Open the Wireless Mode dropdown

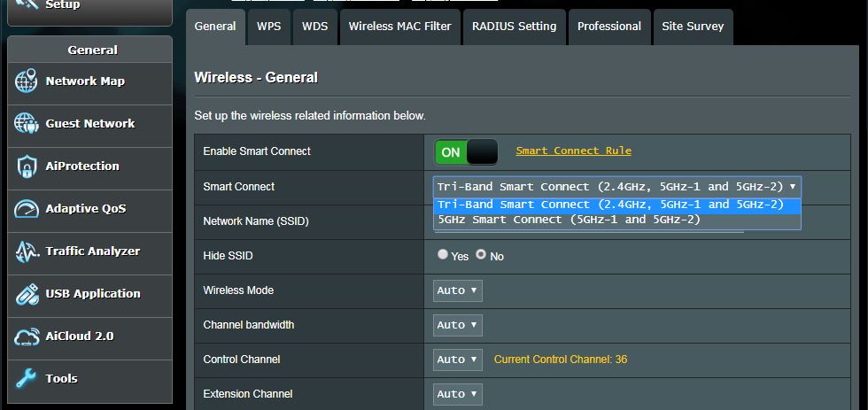(x=457, y=291)
